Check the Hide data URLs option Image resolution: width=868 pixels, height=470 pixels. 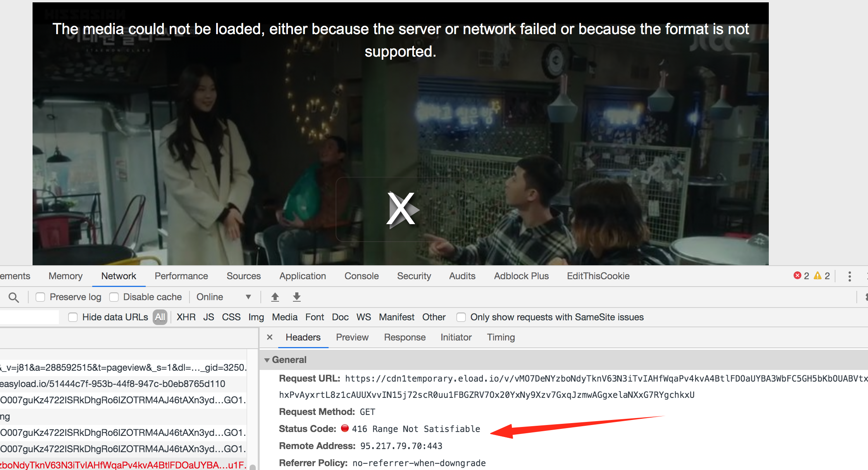73,317
